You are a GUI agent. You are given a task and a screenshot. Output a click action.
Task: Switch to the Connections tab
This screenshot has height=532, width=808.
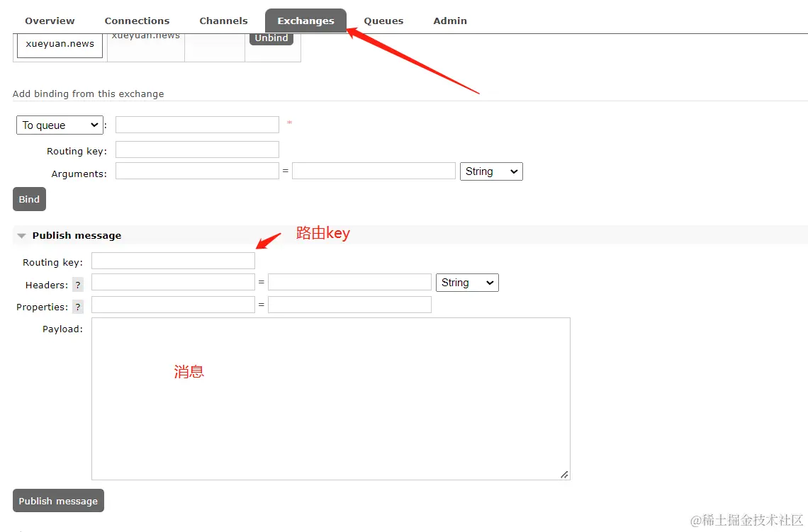coord(137,21)
